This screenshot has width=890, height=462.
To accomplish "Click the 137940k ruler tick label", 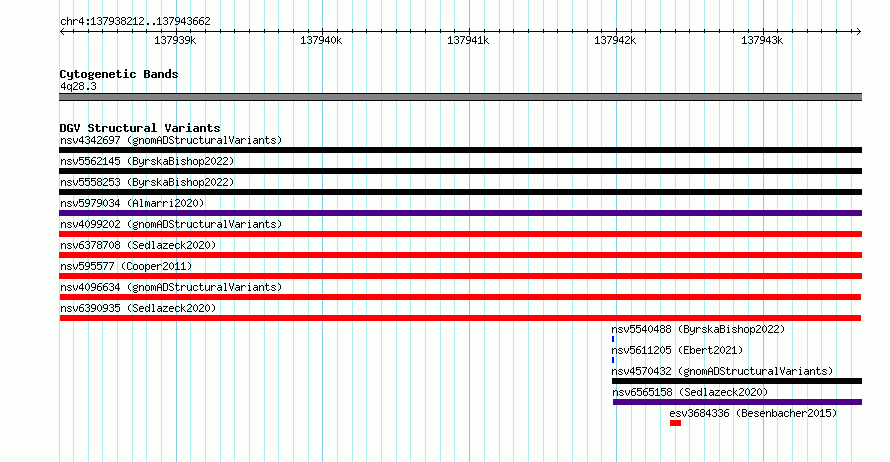I will click(321, 40).
